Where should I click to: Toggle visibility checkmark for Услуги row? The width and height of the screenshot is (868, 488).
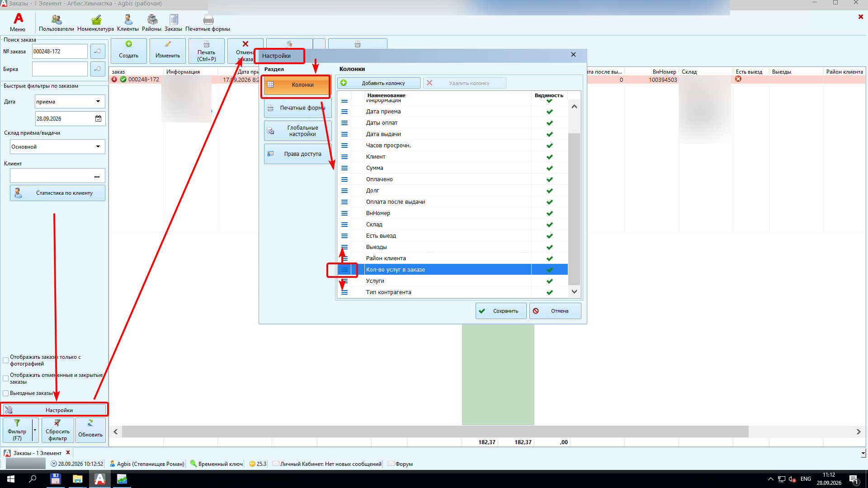[550, 281]
